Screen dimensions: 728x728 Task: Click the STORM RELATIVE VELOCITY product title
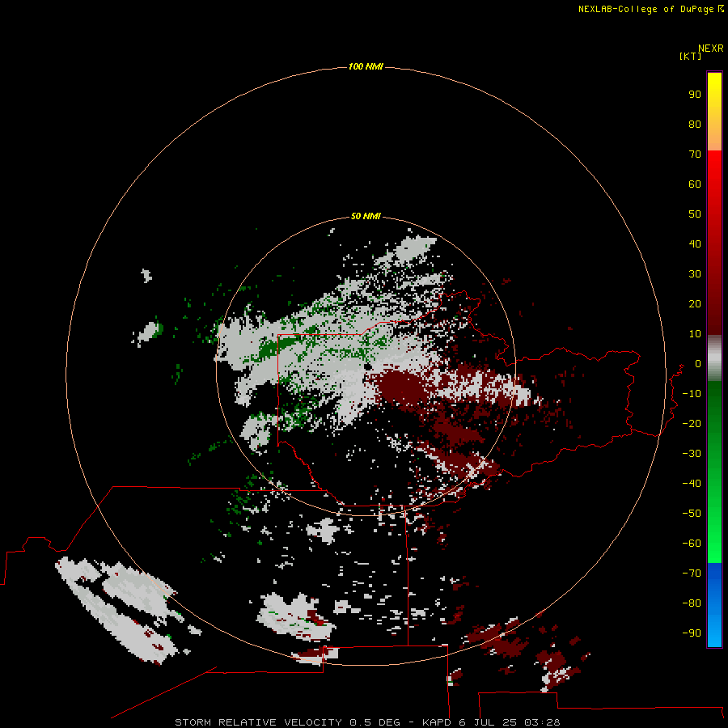pos(259,722)
